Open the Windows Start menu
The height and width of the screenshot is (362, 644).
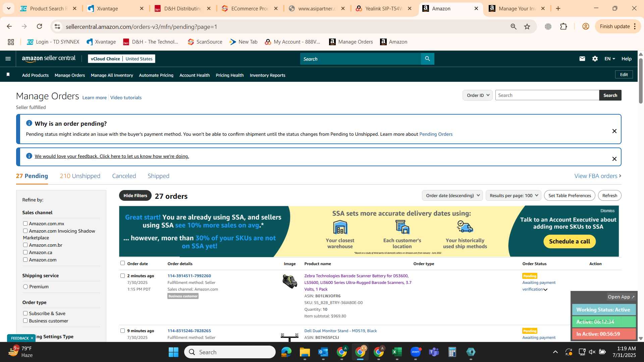pyautogui.click(x=173, y=352)
